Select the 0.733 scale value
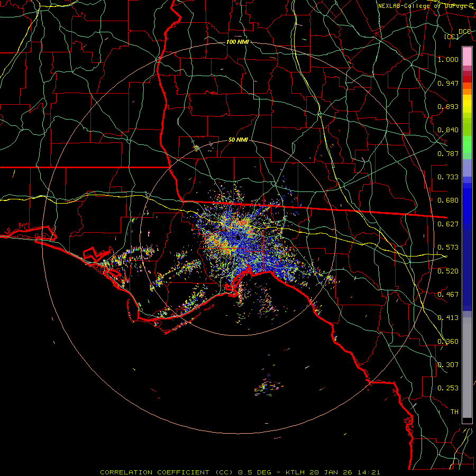Image resolution: width=476 pixels, height=476 pixels. tap(448, 177)
